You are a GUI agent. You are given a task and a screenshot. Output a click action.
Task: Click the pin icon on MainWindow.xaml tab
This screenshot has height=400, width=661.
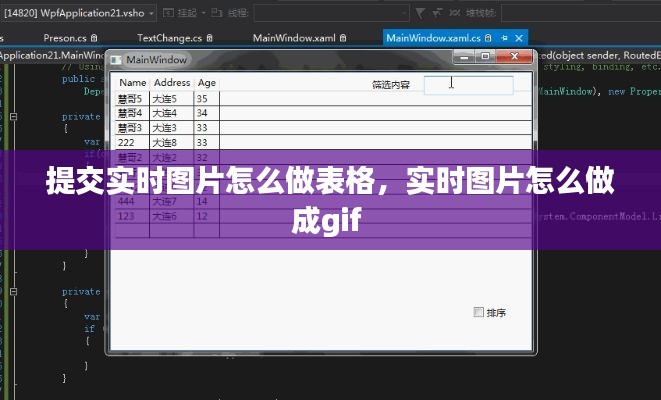pyautogui.click(x=344, y=38)
